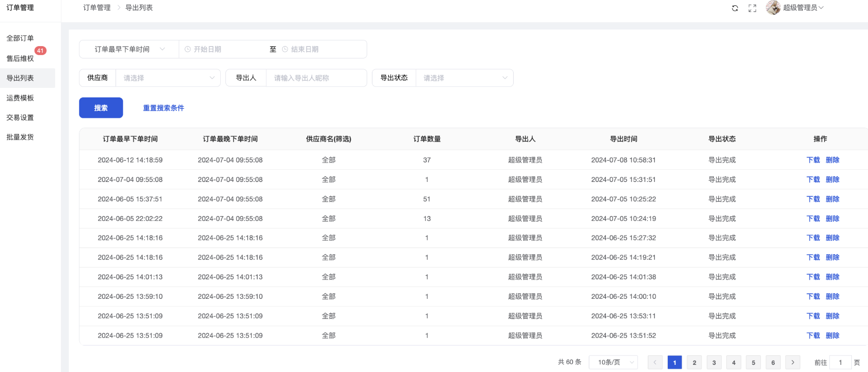The width and height of the screenshot is (868, 372).
Task: Select 批量发货 sidebar menu item
Action: point(20,137)
